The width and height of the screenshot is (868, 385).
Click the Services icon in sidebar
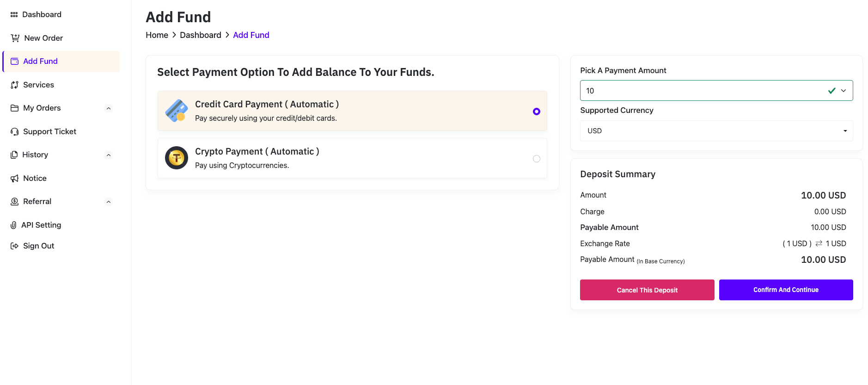(x=15, y=85)
